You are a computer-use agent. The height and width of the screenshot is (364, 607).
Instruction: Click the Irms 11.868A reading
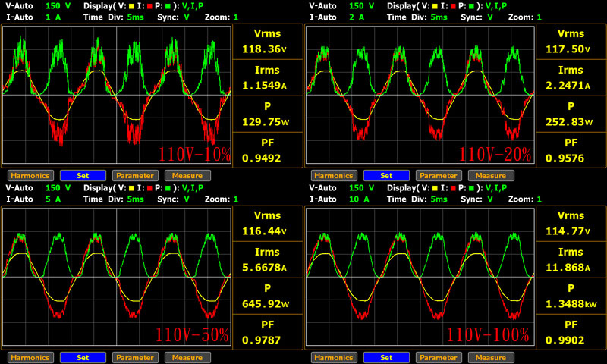(568, 267)
